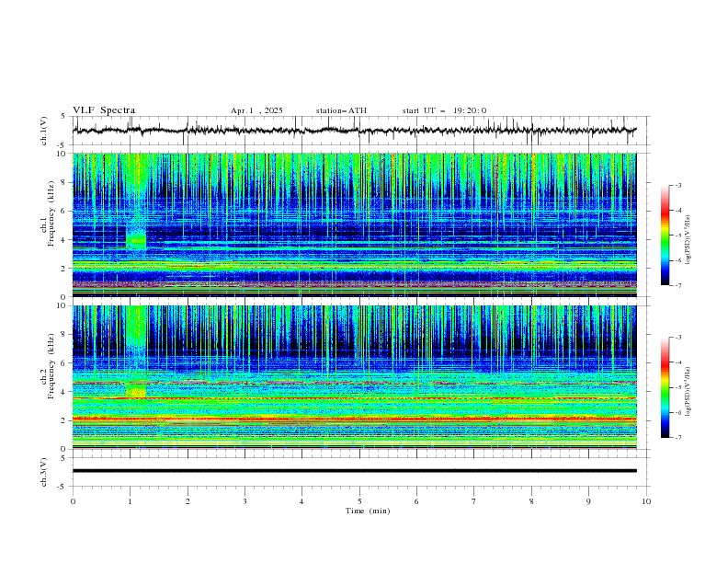
Task: Click the red 3.5 kHz band in ch.2 spectrogram
Action: coord(355,398)
